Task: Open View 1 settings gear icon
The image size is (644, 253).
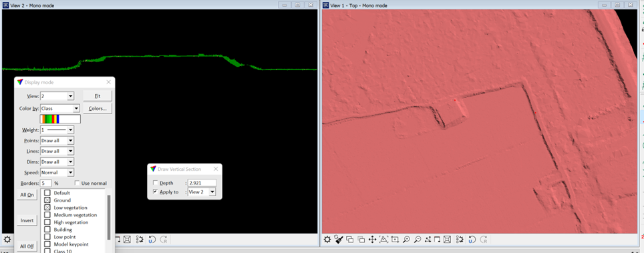Action: coord(327,240)
